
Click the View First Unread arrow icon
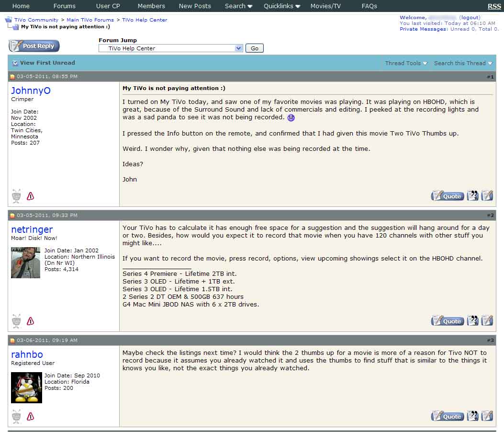point(15,63)
